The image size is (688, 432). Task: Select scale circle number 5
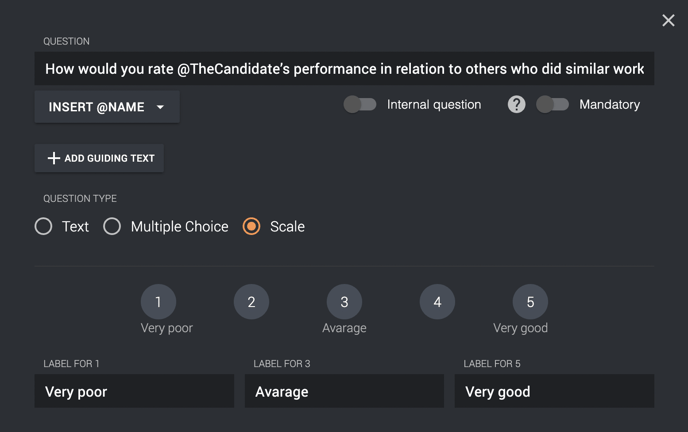click(530, 302)
